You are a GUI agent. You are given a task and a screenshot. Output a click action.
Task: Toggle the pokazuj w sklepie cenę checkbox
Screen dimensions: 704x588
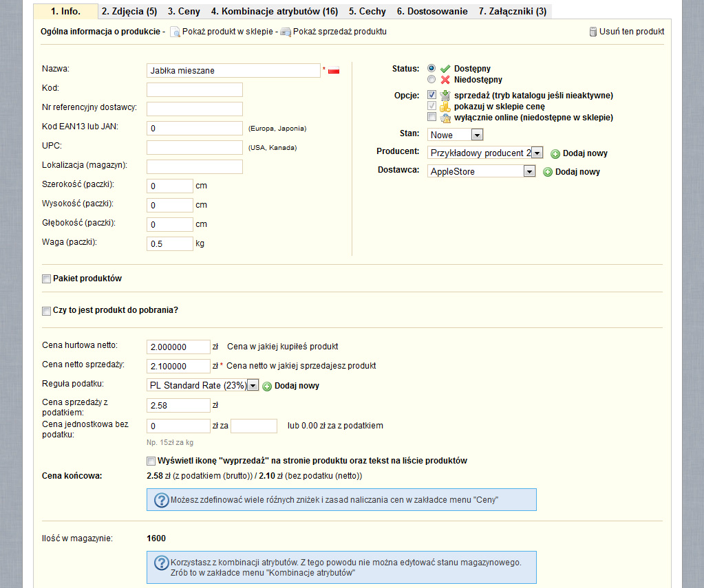point(431,106)
